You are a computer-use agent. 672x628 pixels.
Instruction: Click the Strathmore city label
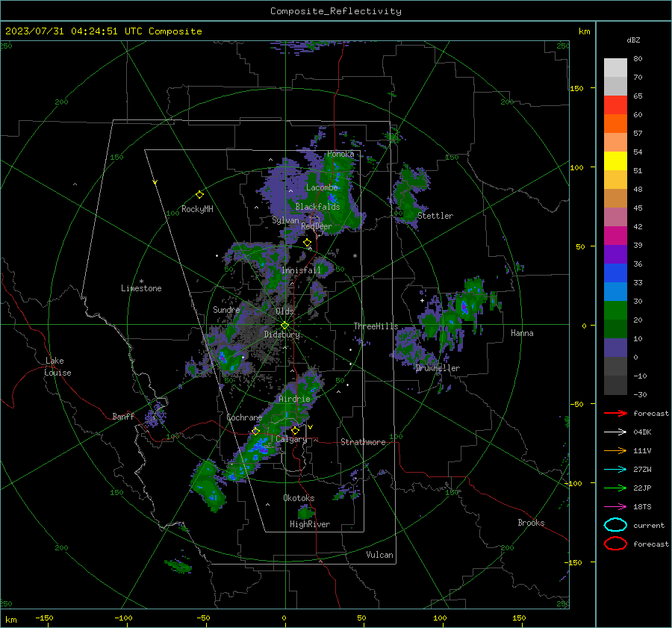pos(363,442)
